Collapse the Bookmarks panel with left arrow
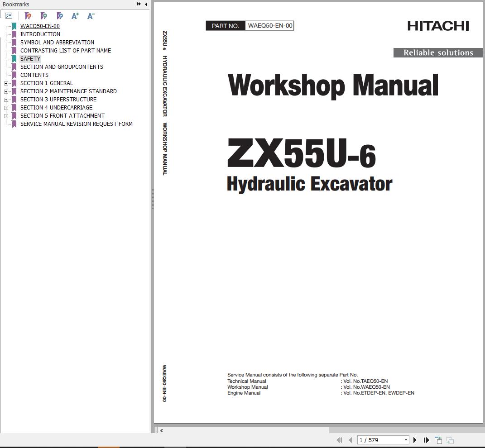Viewport: 485px width, 448px height. point(146,4)
